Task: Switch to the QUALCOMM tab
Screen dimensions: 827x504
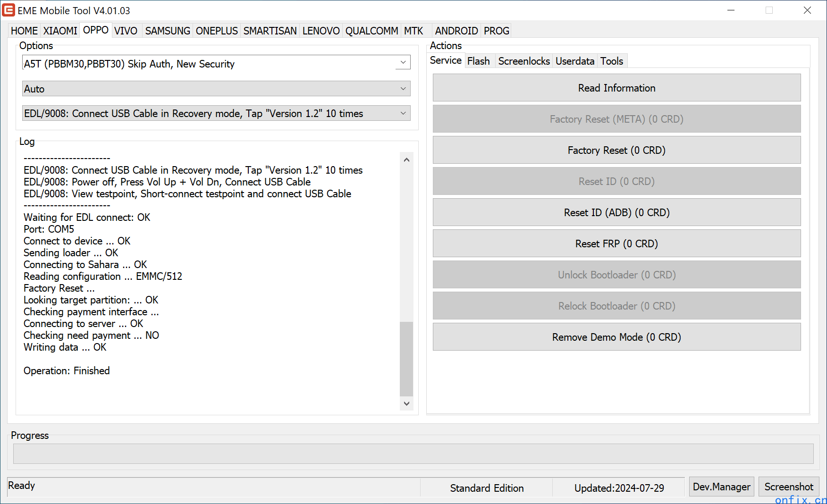Action: coord(372,31)
